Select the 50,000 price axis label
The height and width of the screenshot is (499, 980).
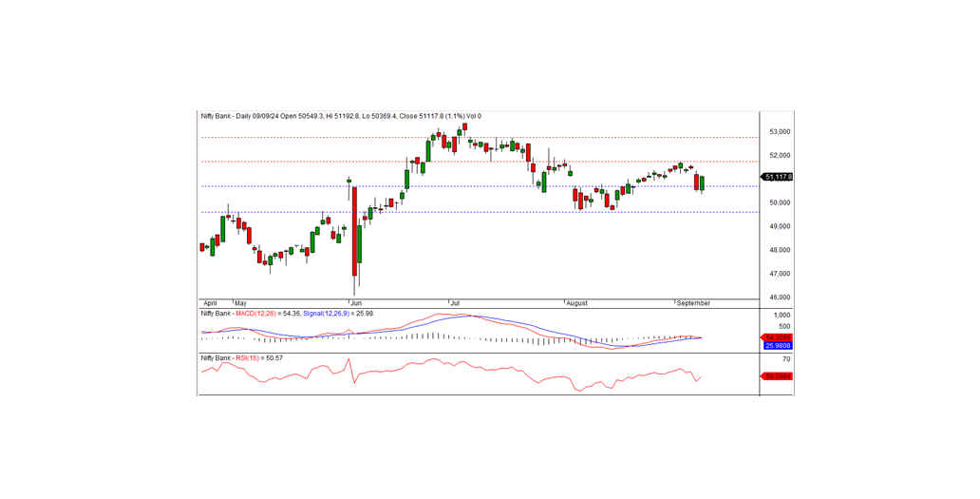780,203
